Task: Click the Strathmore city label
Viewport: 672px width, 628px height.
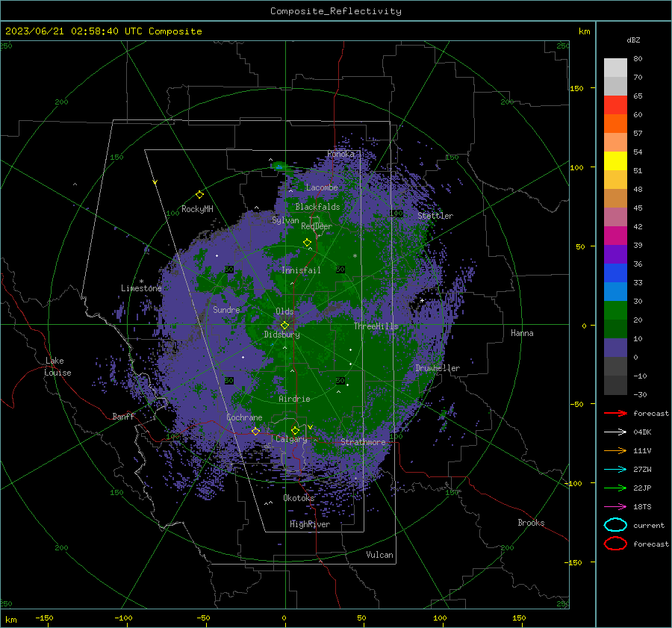Action: [x=363, y=441]
